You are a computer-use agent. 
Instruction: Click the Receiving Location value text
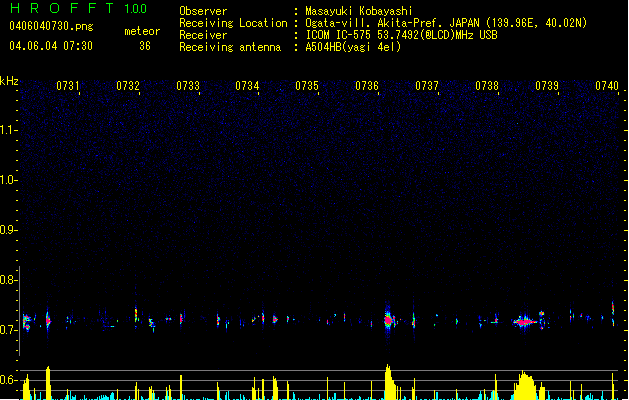(446, 23)
